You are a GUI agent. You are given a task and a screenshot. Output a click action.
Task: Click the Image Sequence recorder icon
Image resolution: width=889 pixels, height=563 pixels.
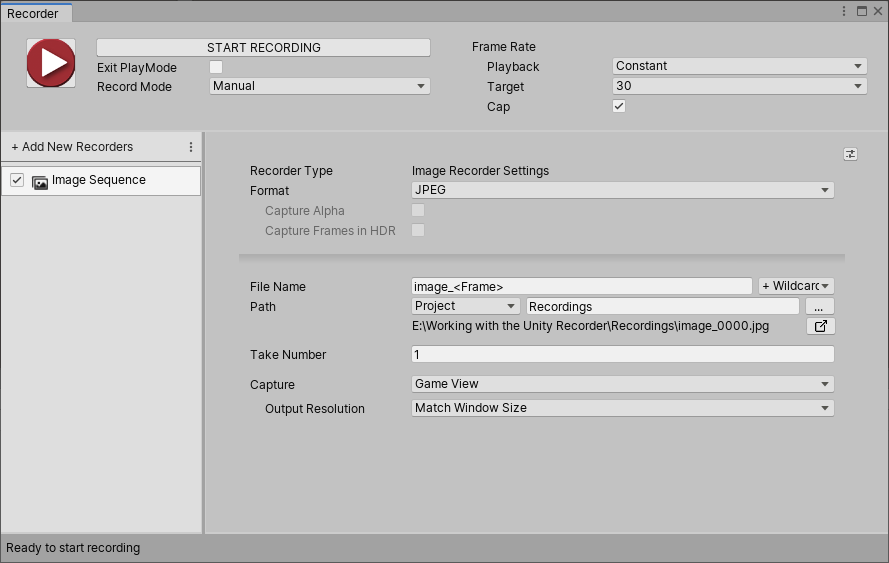click(x=40, y=181)
